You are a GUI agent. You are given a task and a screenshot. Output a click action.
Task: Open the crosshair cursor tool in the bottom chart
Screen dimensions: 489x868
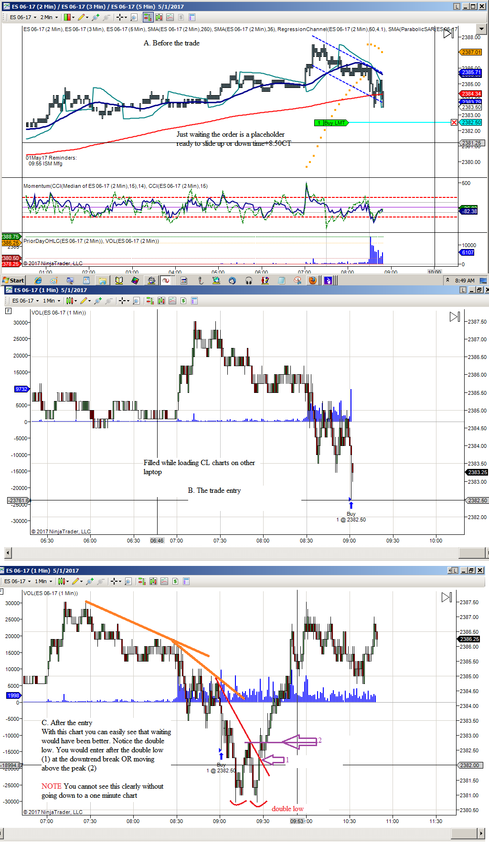coord(116,581)
